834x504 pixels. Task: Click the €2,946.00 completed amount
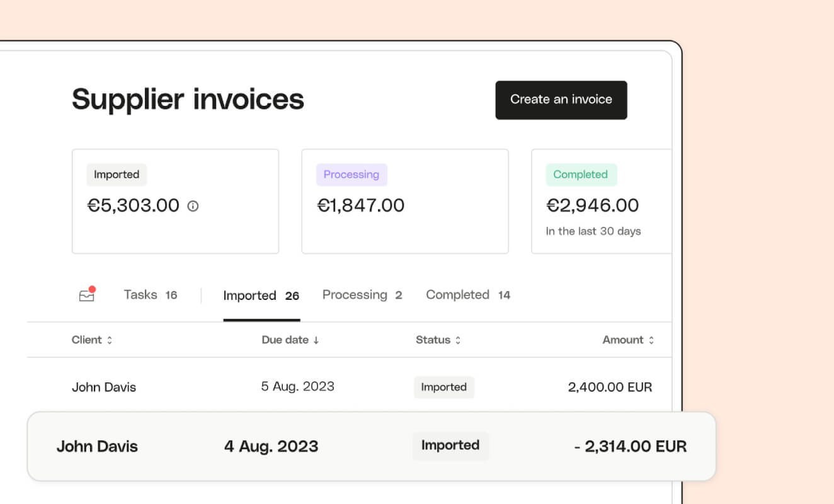point(593,205)
